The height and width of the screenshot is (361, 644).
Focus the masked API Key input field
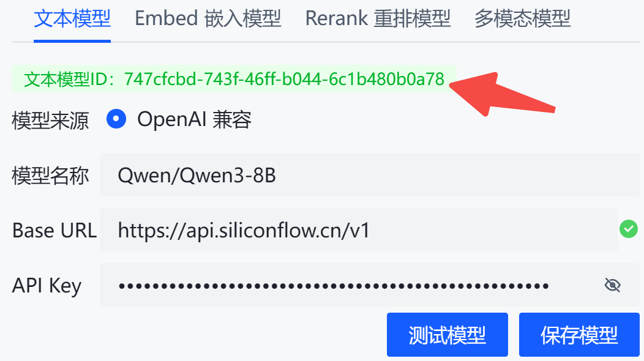coord(370,285)
